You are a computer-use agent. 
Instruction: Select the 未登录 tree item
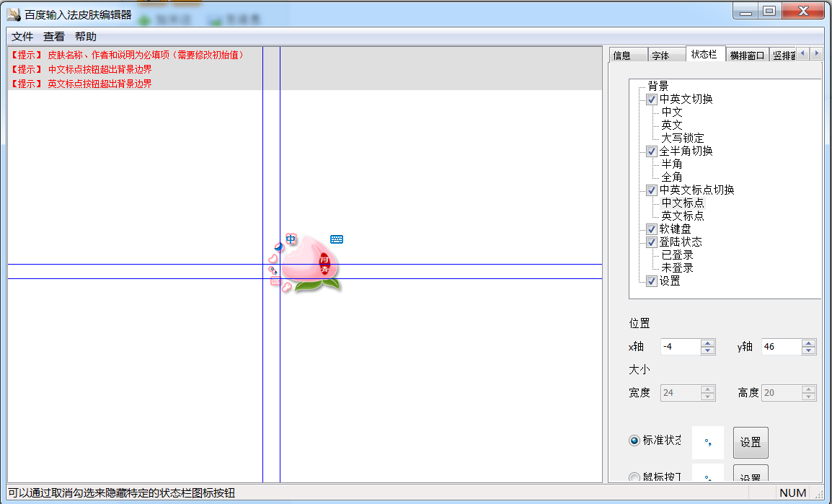(x=677, y=268)
